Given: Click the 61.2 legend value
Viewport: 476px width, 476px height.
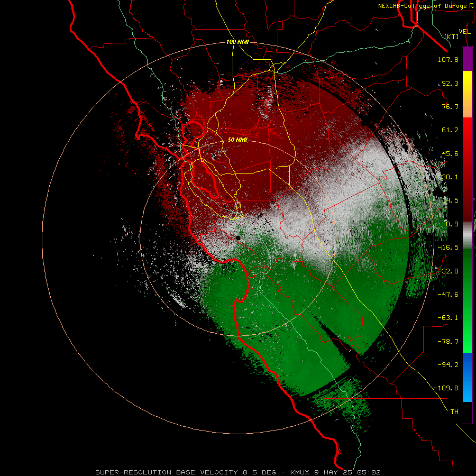Looking at the screenshot, I should click(x=450, y=130).
